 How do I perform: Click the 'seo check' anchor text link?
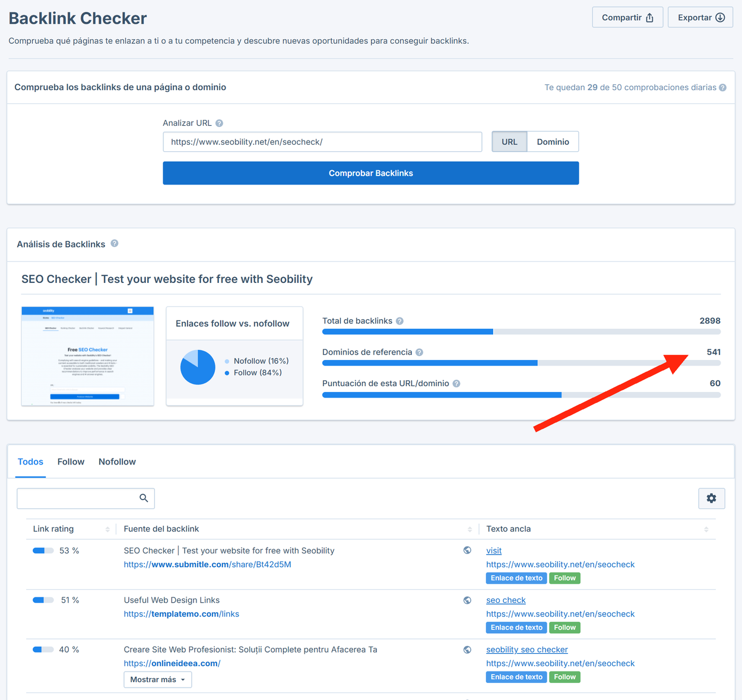[506, 600]
